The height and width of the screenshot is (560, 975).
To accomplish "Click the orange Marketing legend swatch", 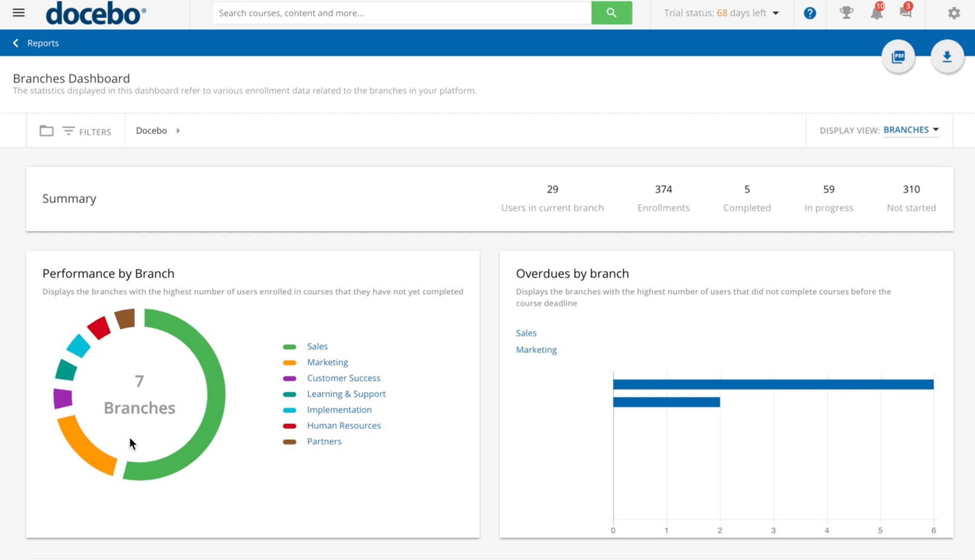I will [290, 362].
